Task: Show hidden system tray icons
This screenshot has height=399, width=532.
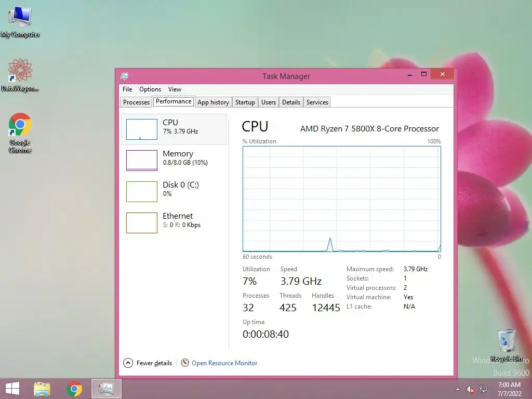Action: tap(458, 389)
